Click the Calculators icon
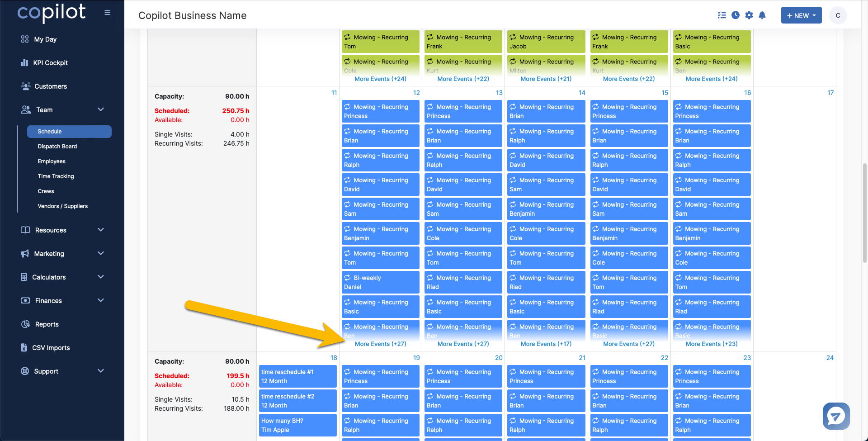 click(24, 277)
